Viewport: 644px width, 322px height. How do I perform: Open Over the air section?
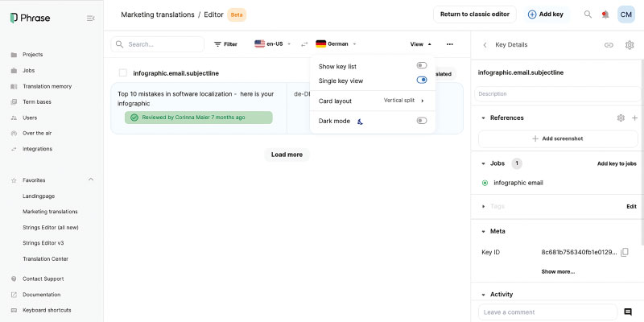37,133
